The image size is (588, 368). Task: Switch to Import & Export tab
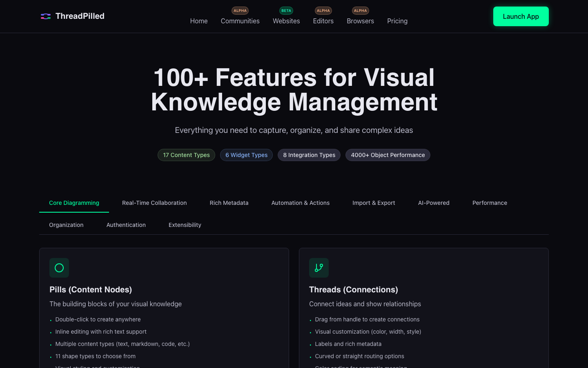374,203
